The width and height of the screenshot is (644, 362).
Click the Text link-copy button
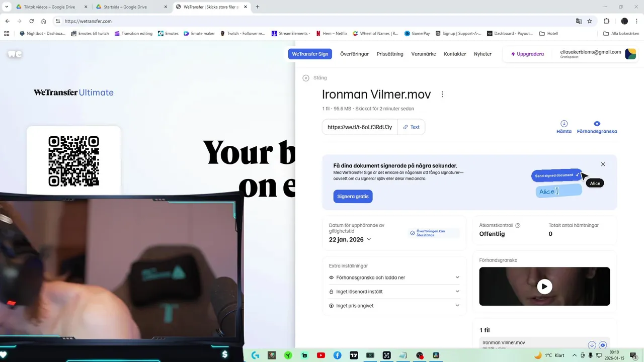pos(411,127)
